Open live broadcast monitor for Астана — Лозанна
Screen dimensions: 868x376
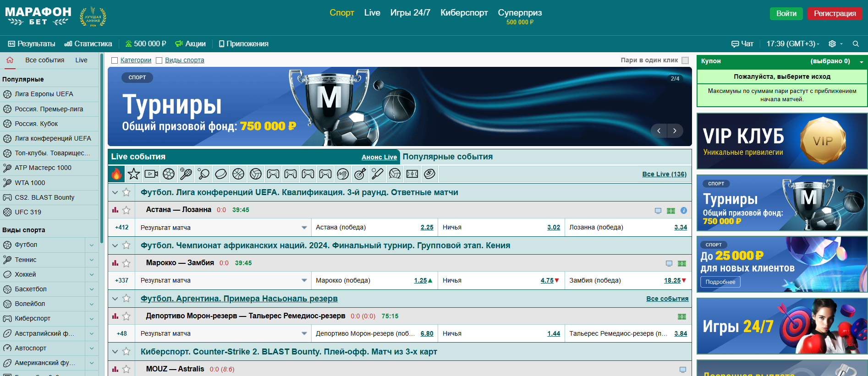(658, 211)
